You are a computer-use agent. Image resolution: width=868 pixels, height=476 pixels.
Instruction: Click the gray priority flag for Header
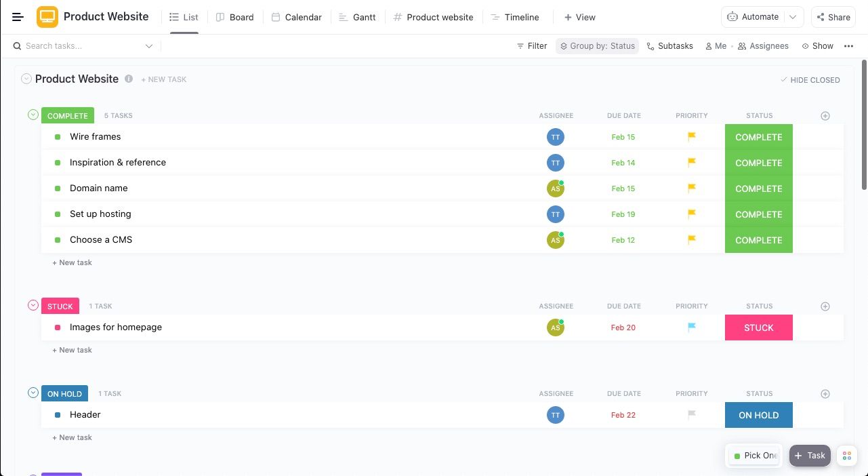[x=692, y=414]
